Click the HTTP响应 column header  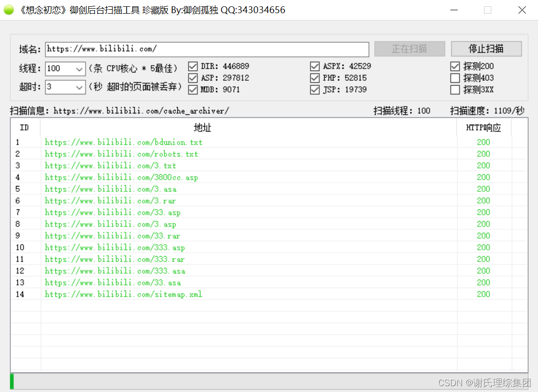point(484,128)
